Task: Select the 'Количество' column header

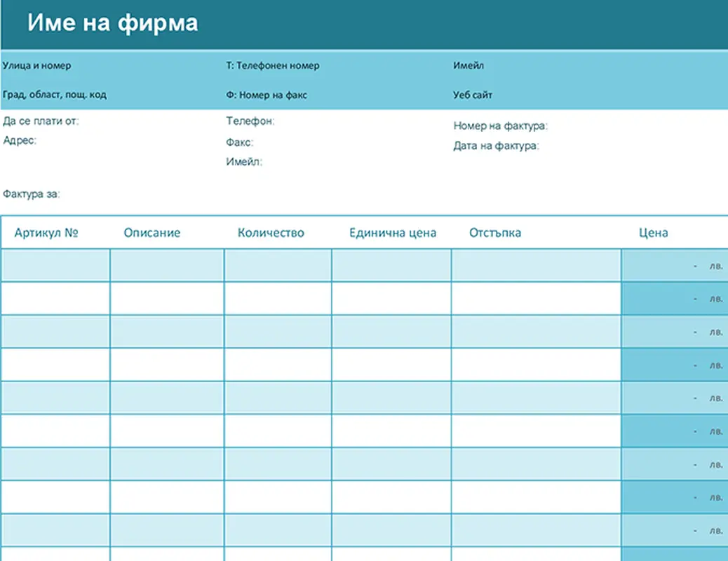Action: click(271, 233)
